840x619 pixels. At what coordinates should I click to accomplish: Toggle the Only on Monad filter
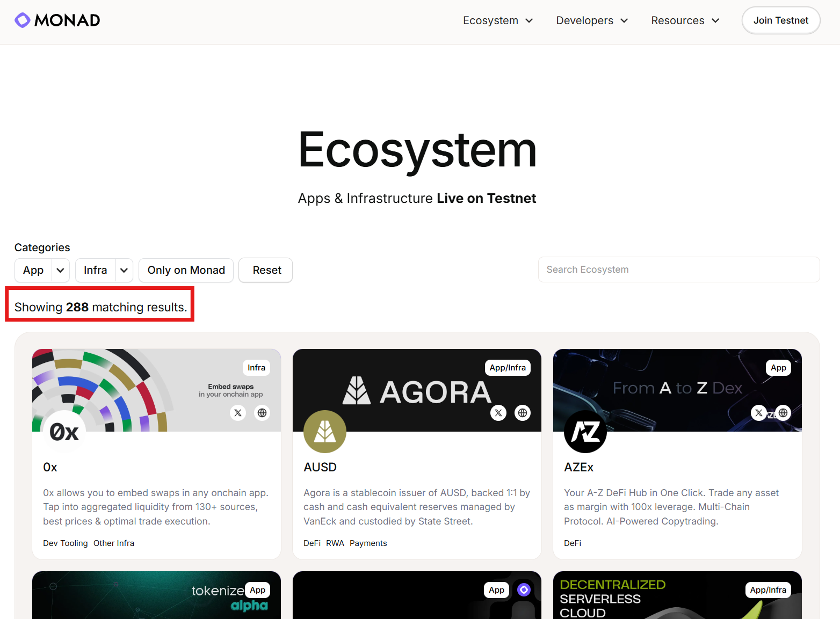click(186, 270)
